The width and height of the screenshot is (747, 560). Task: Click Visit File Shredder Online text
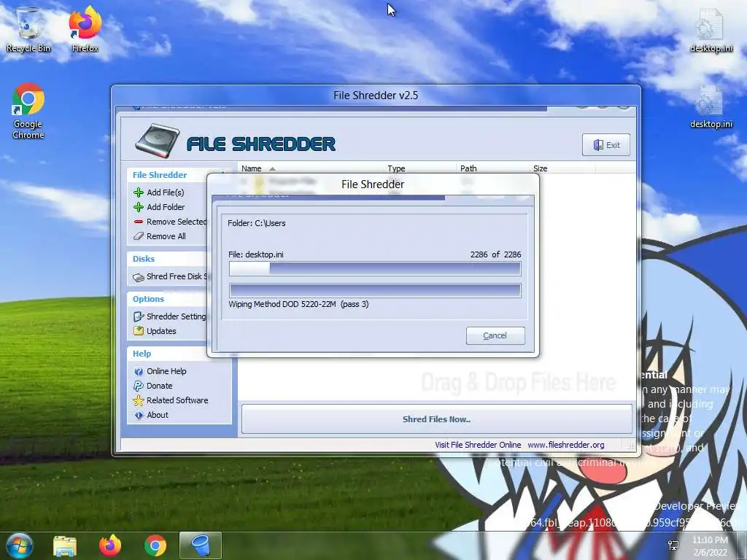(478, 445)
